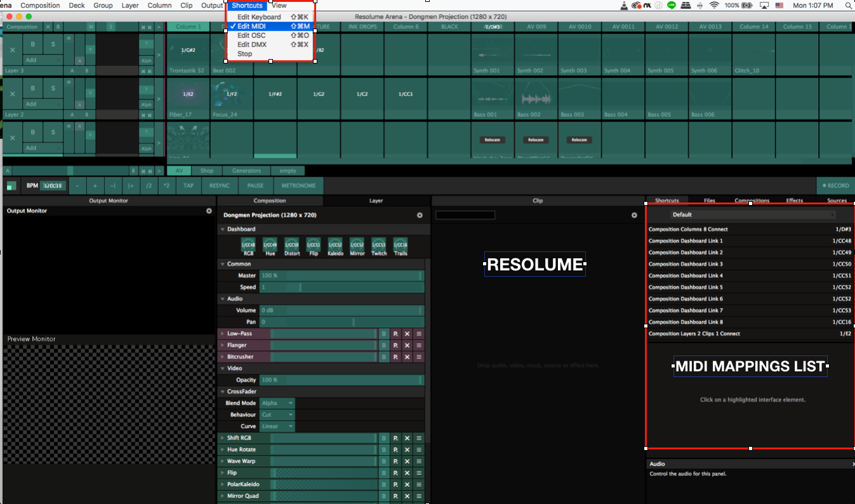Toggle the METRONOME button
Viewport: 855px width, 504px height.
[x=299, y=186]
